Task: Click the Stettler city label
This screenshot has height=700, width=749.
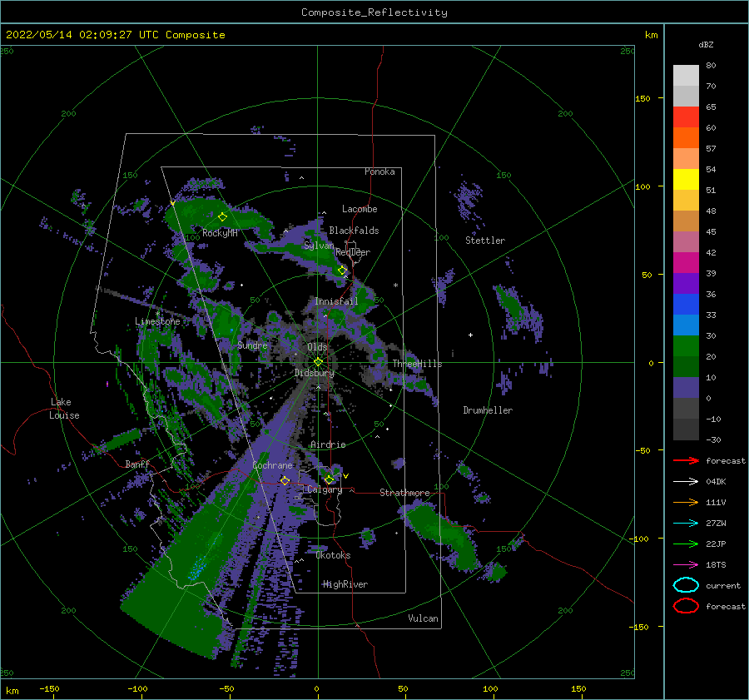Action: pos(485,241)
